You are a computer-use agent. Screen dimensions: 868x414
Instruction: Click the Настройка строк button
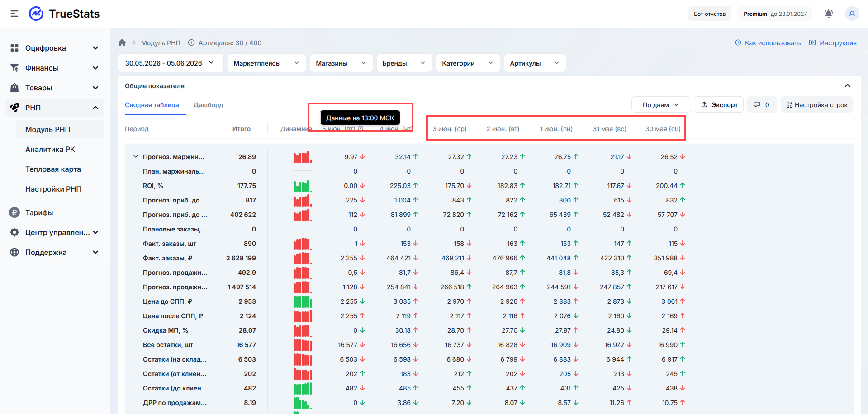(x=816, y=104)
